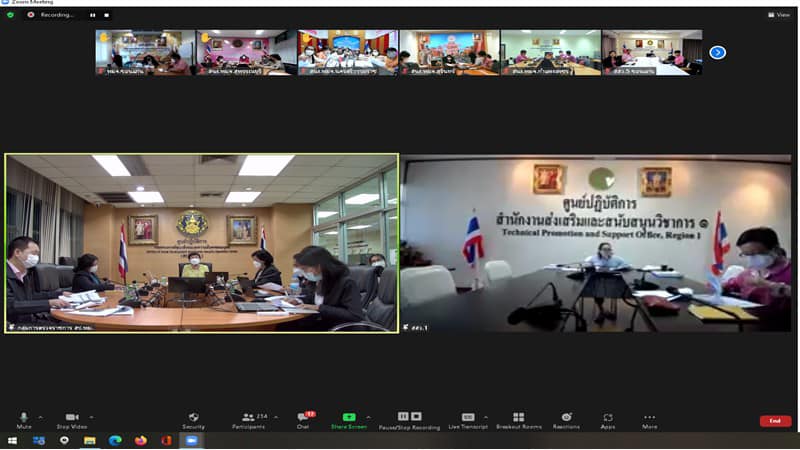This screenshot has width=800, height=450.
Task: Open sharing options caret beside Share Screen
Action: [x=368, y=417]
